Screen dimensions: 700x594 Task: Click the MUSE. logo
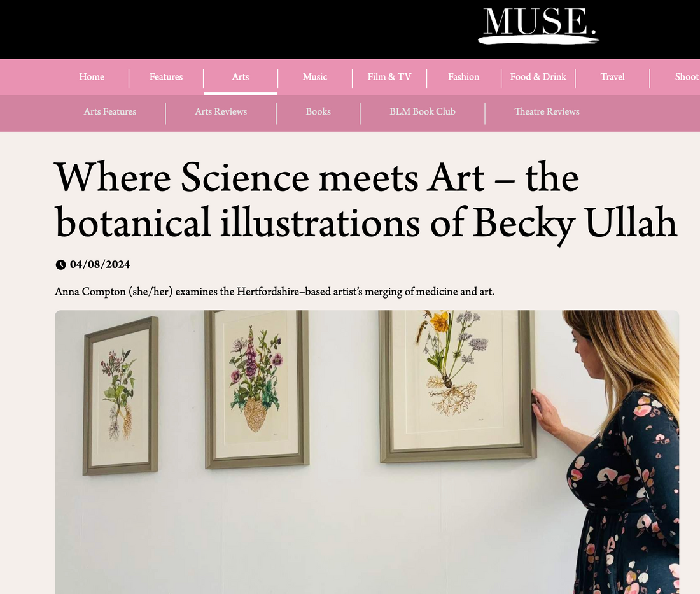click(539, 24)
